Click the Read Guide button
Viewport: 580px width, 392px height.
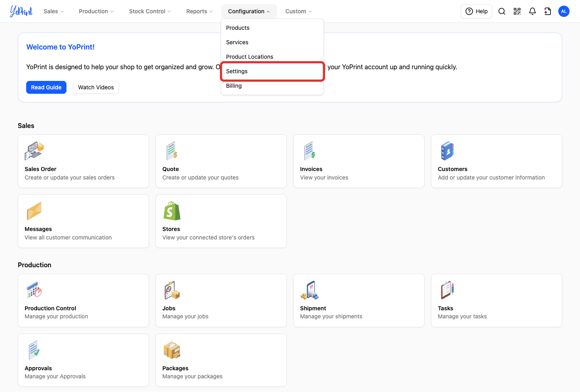(x=46, y=87)
